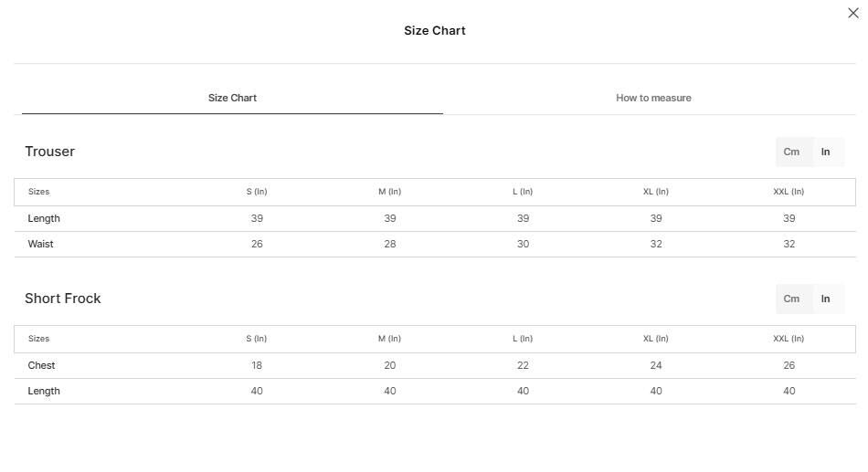
Task: Click Short Frock XL chest value 24
Action: pos(656,366)
